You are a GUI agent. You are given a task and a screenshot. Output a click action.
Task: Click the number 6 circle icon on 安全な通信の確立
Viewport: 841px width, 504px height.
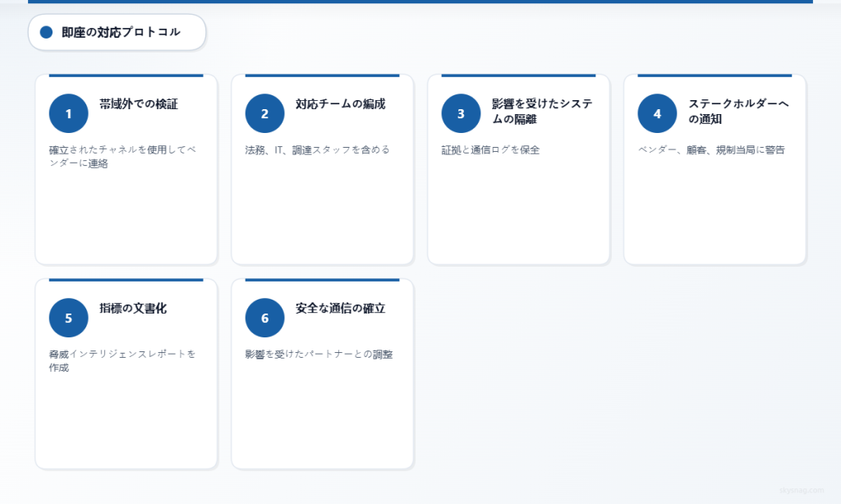[x=264, y=317]
